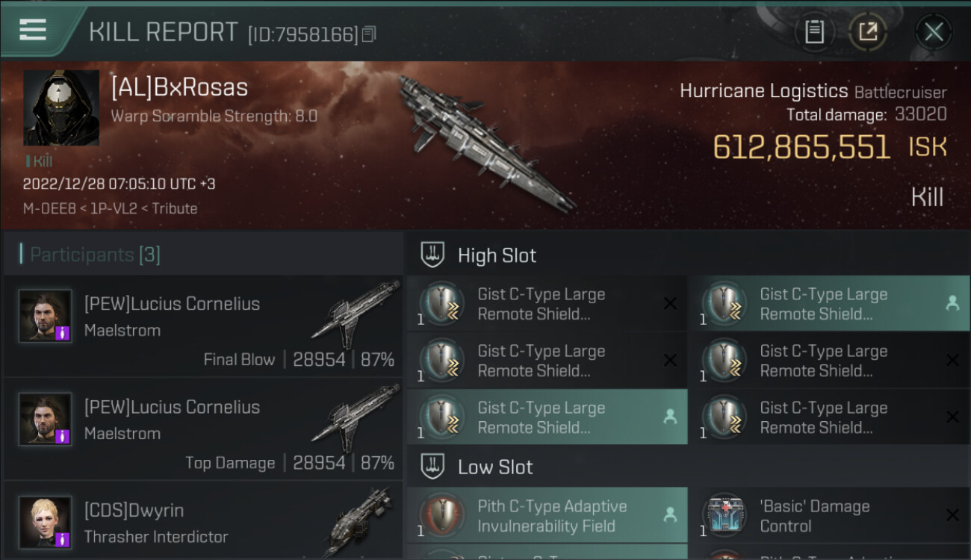The width and height of the screenshot is (971, 560).
Task: View BxRosas pilot portrait
Action: tap(61, 108)
